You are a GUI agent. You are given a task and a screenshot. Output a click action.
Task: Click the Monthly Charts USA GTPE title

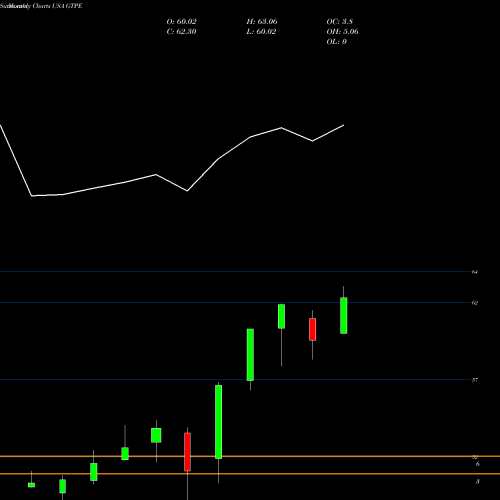41,6
